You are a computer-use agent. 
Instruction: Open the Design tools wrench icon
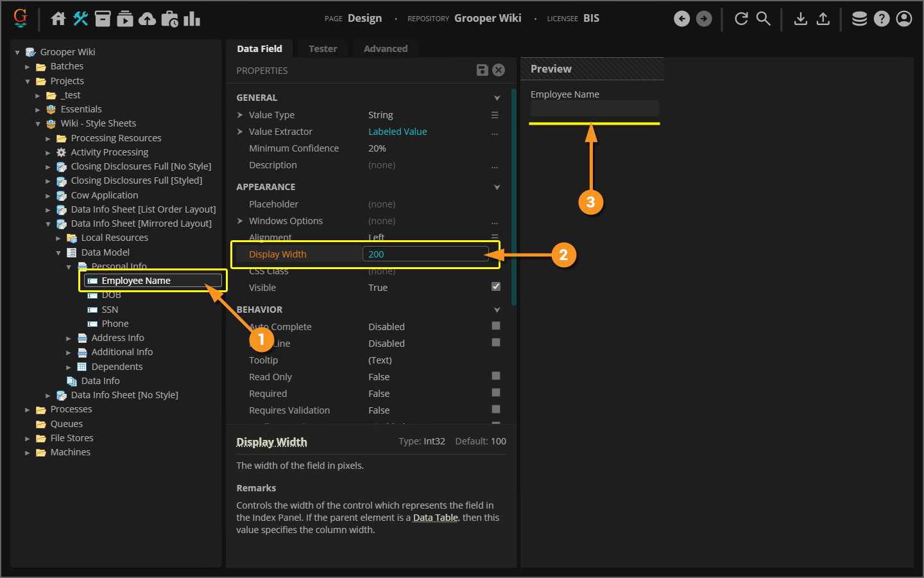coord(80,19)
